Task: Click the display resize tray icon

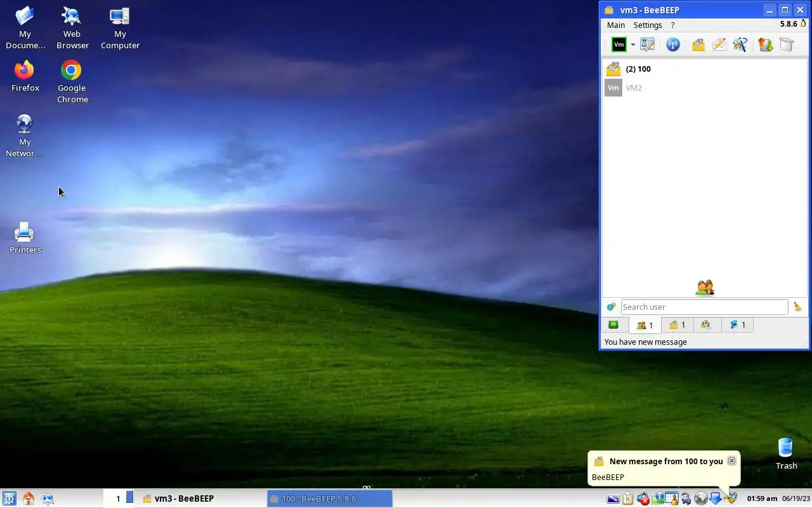Action: pyautogui.click(x=613, y=498)
